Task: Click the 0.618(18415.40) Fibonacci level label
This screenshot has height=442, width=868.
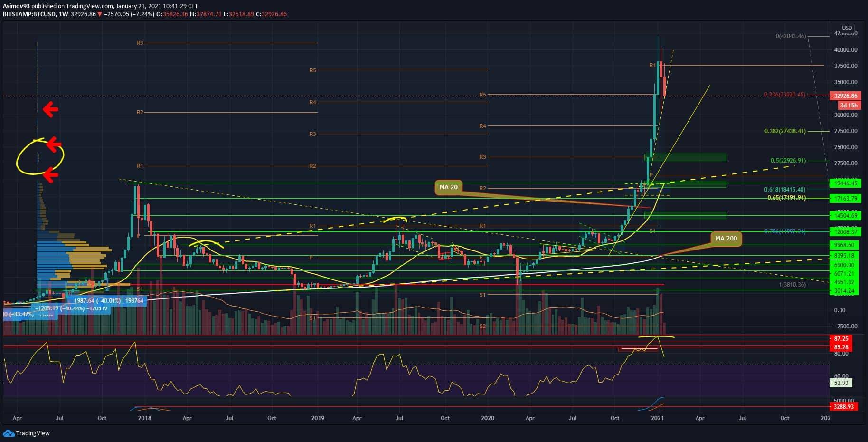Action: [785, 190]
